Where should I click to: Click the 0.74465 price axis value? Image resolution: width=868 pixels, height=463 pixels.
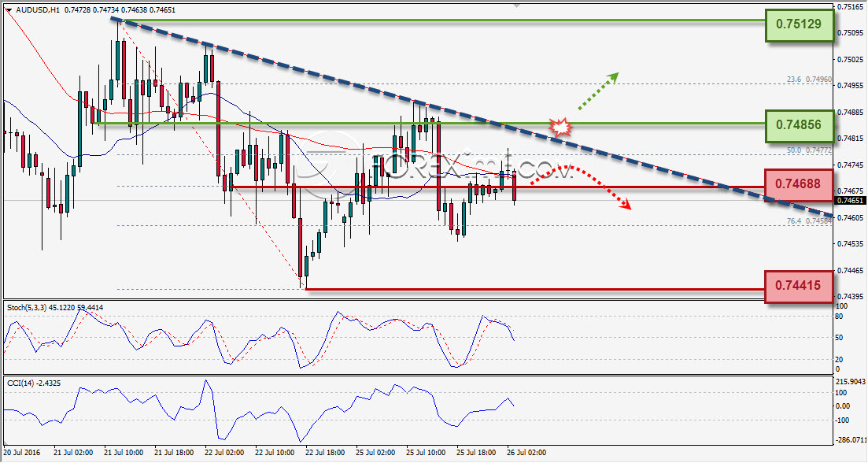(x=851, y=270)
